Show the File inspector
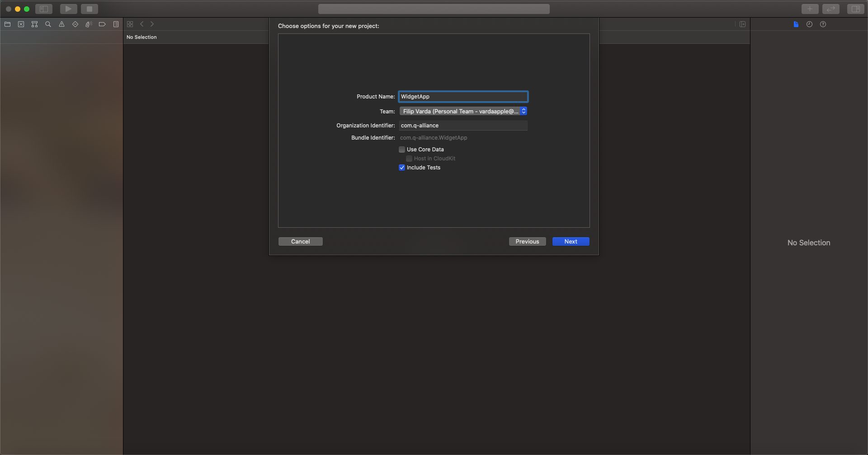This screenshot has height=455, width=868. pyautogui.click(x=796, y=24)
